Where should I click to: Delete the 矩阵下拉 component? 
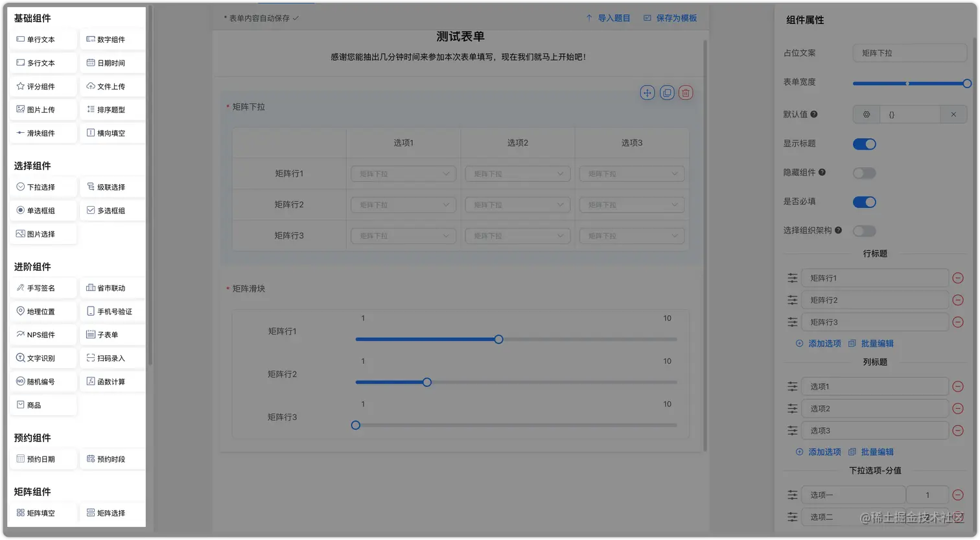click(x=686, y=93)
